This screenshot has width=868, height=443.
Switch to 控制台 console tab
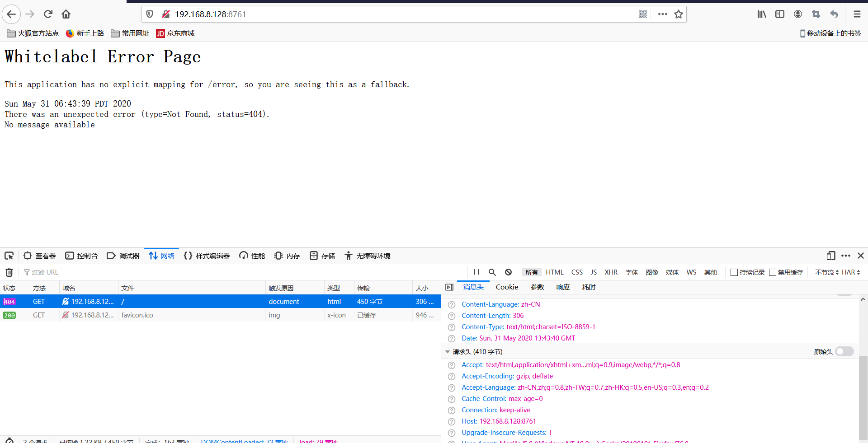pos(81,256)
